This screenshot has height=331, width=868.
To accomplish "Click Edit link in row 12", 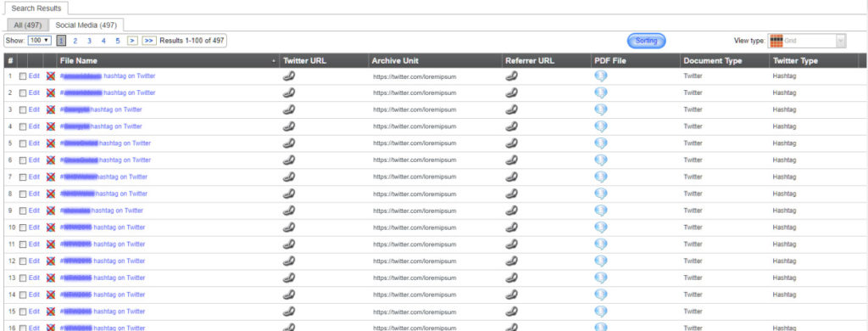I will click(34, 261).
